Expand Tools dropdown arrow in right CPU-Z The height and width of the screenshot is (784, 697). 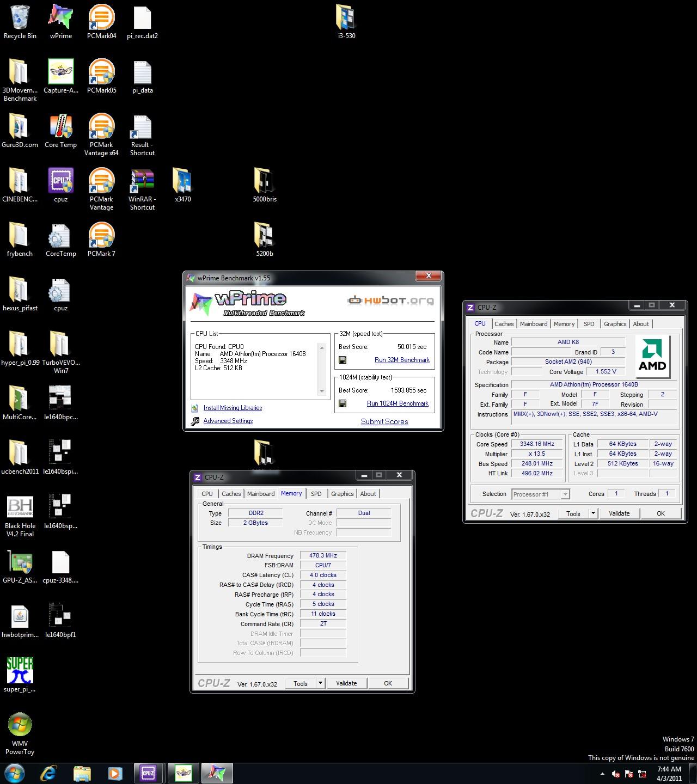click(x=593, y=513)
